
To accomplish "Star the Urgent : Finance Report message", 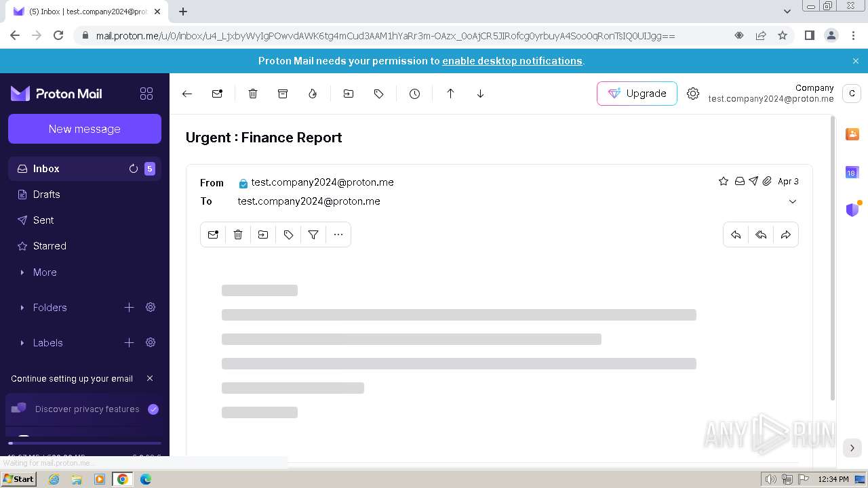I will 724,181.
